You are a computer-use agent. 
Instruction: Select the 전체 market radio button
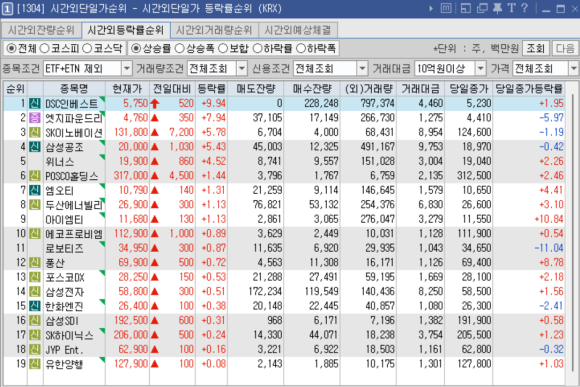[x=11, y=48]
